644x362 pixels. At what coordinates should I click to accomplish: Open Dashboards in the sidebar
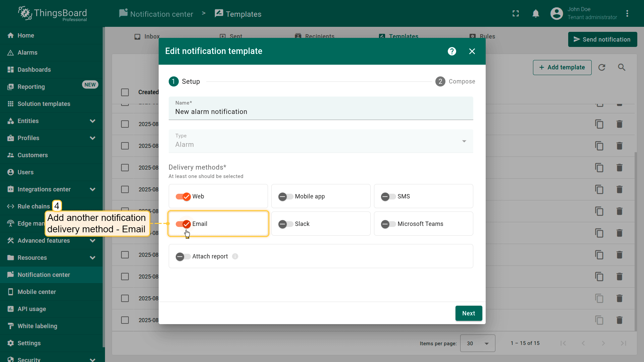(34, 70)
